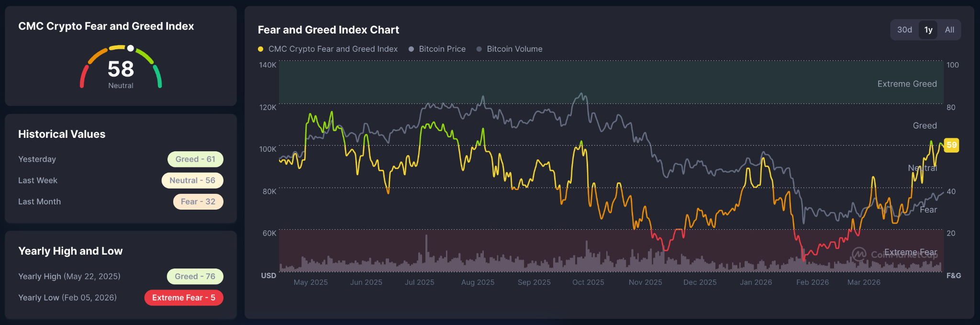Show the All time range
Viewport: 980px width, 325px height.
point(949,30)
